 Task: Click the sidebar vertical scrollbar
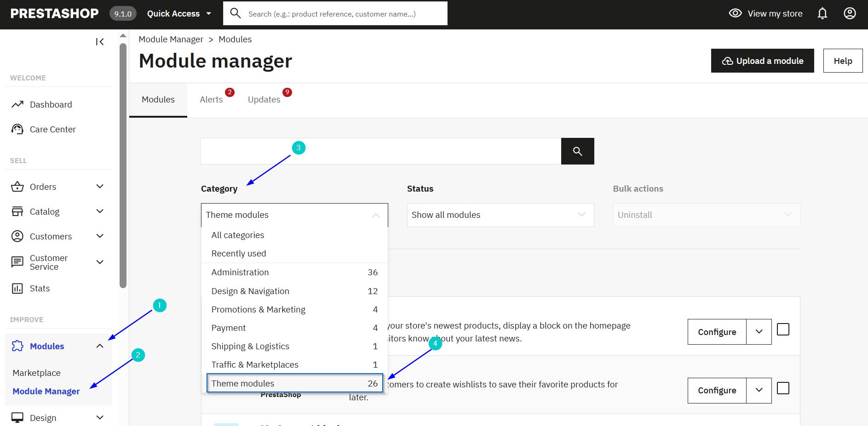[x=123, y=165]
